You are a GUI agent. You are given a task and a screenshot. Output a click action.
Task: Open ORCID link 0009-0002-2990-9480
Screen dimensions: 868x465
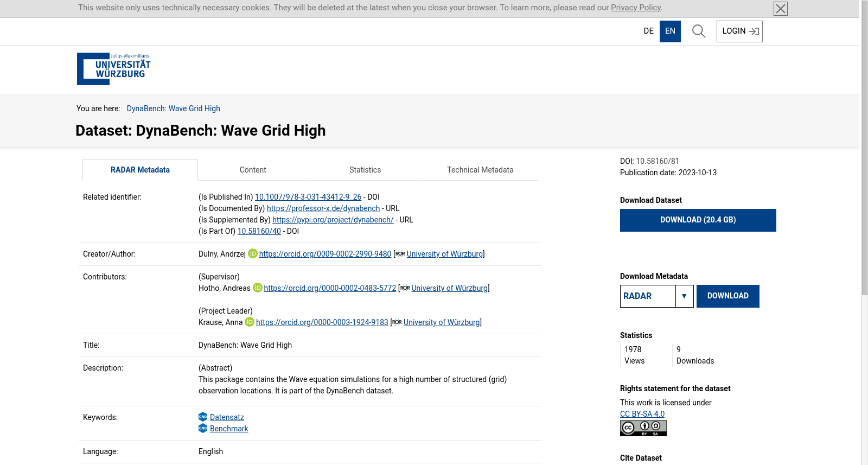(x=325, y=254)
